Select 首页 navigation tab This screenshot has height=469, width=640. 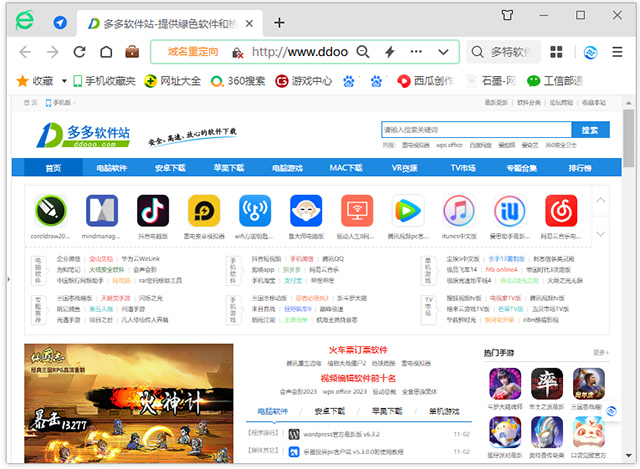pyautogui.click(x=53, y=168)
